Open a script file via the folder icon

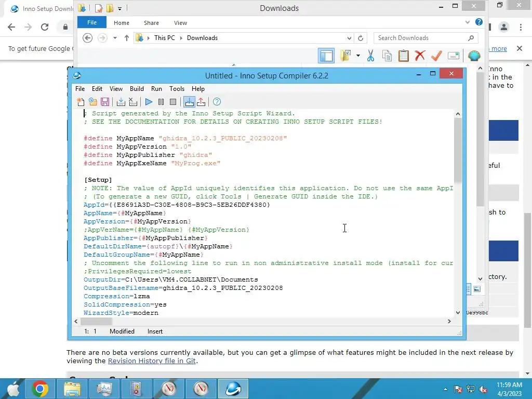[x=93, y=102]
